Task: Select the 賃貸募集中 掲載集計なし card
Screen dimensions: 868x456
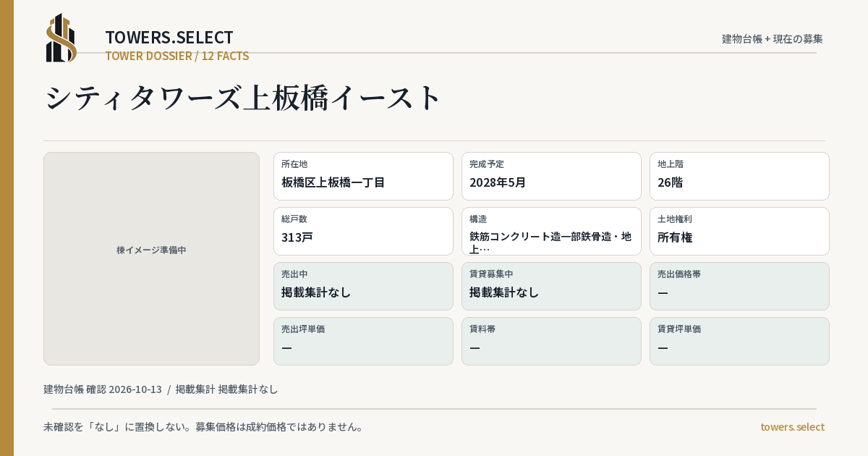Action: pos(551,286)
